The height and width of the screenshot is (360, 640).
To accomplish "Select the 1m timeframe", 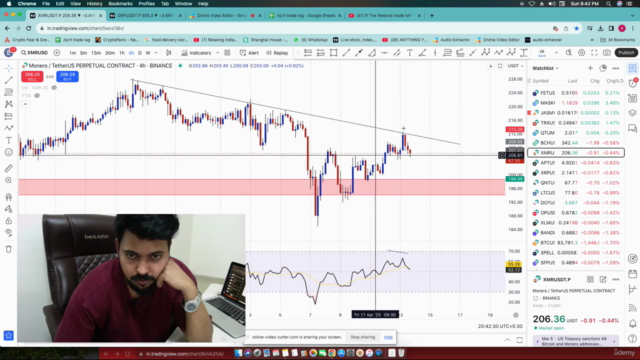I will 72,53.
